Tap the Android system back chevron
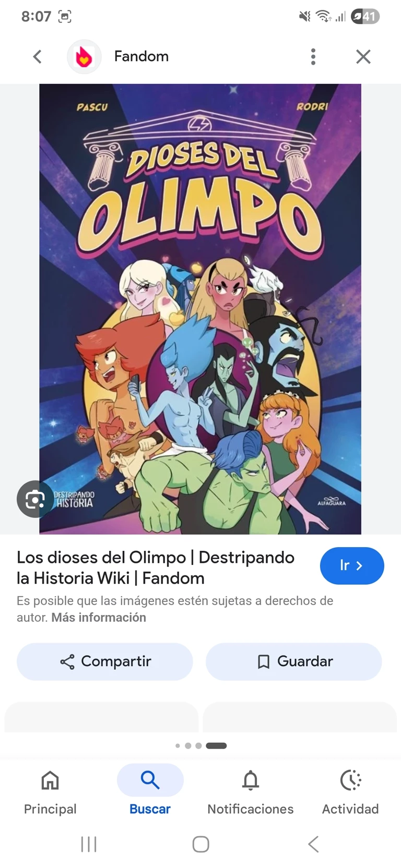 [x=313, y=844]
